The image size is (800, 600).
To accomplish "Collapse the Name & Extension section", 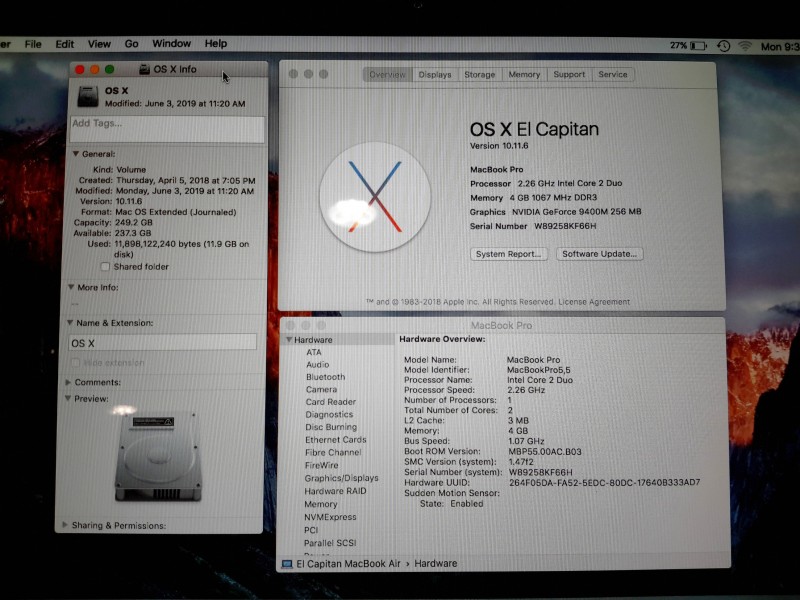I will [x=70, y=322].
